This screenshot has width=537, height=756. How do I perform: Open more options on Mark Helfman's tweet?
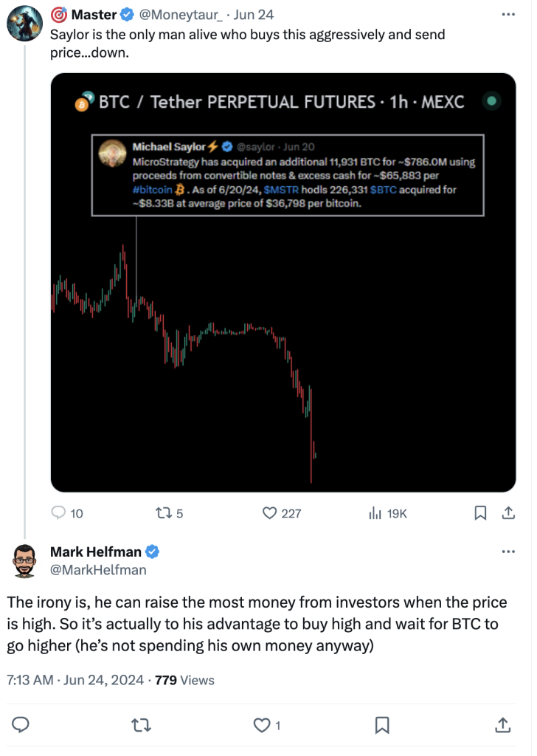point(508,551)
